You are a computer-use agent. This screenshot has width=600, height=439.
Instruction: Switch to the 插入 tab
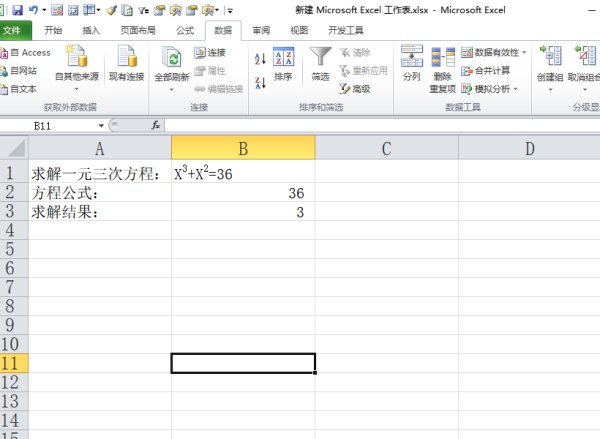click(91, 30)
